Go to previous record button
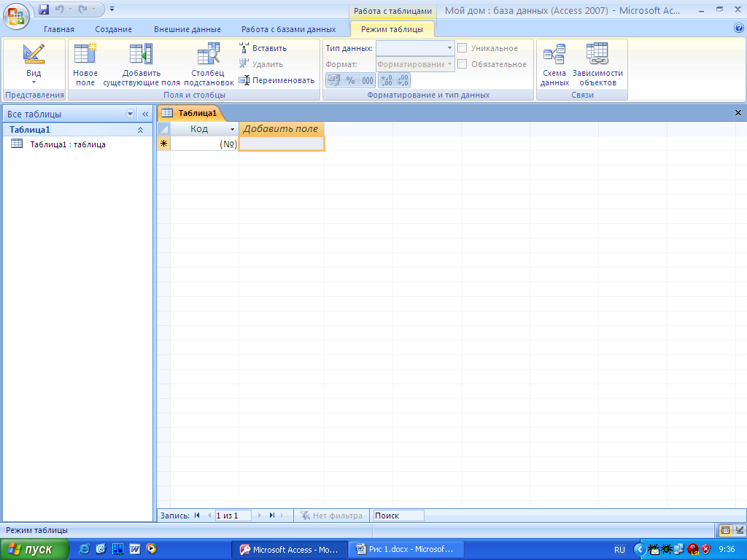The width and height of the screenshot is (747, 560). coord(209,516)
